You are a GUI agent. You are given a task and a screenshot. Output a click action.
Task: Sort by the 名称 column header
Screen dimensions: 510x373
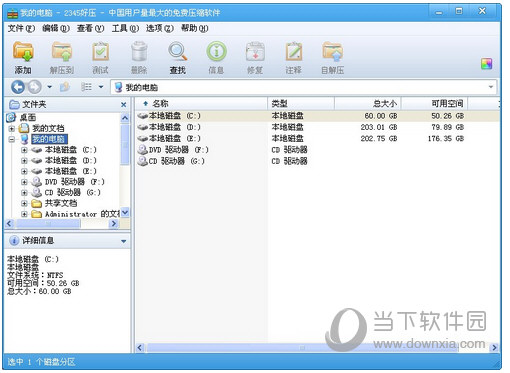point(201,104)
